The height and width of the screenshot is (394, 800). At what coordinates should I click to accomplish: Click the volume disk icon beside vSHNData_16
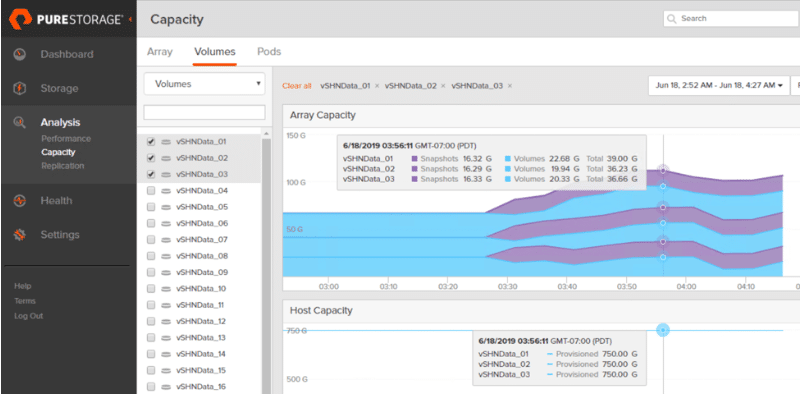click(166, 387)
